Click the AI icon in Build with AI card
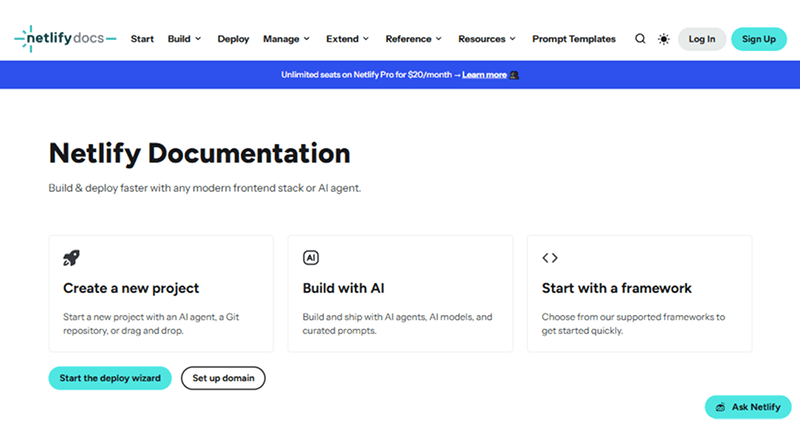Image resolution: width=800 pixels, height=445 pixels. click(311, 258)
